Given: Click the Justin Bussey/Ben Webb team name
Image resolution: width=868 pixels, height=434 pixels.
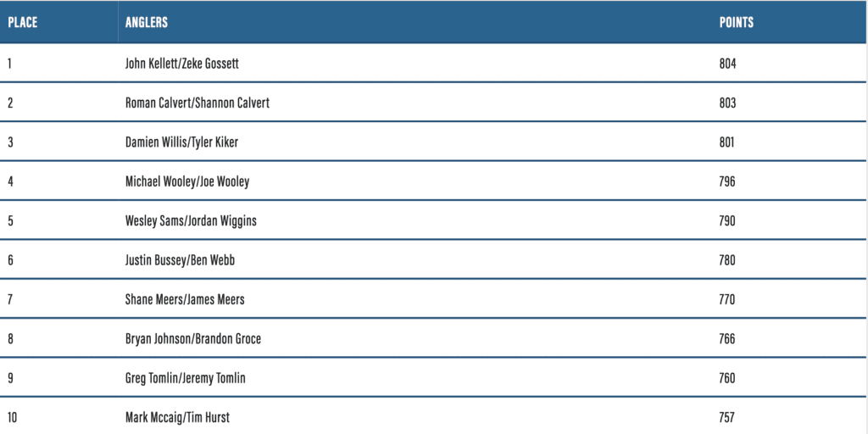Looking at the screenshot, I should [180, 260].
